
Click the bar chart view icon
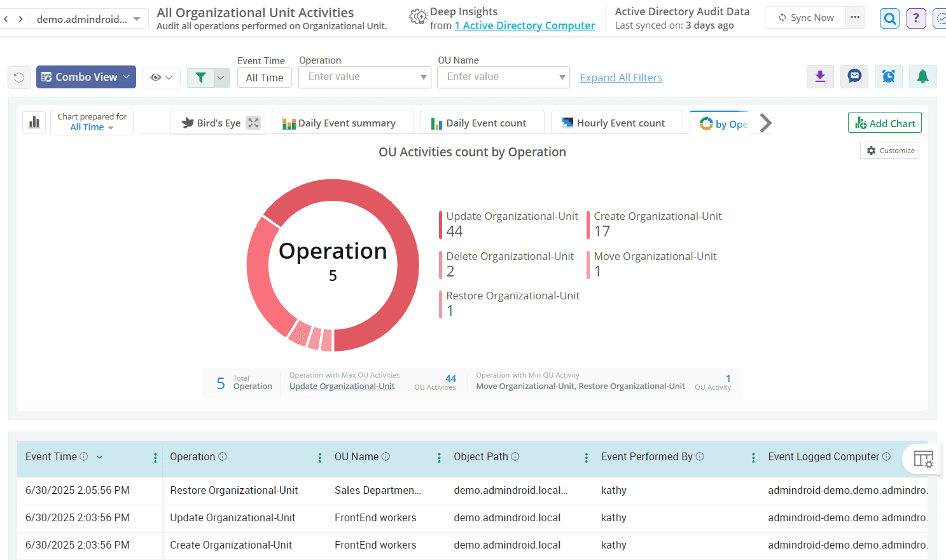34,122
